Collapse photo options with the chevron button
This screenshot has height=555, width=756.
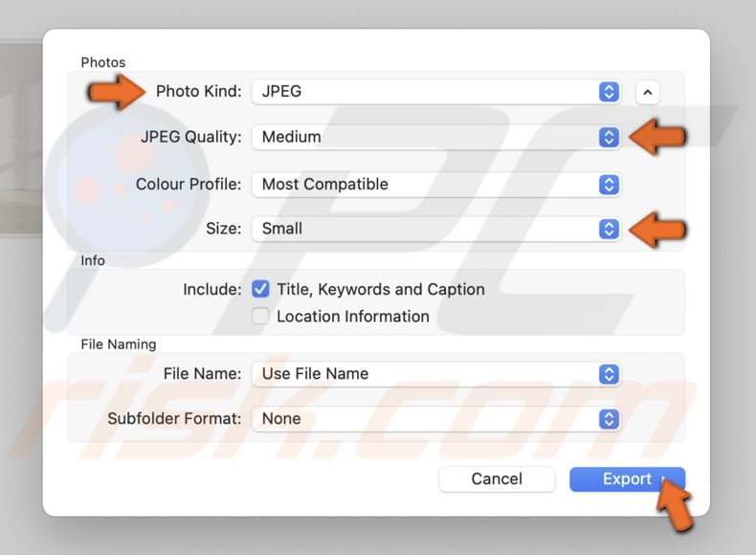pyautogui.click(x=648, y=92)
